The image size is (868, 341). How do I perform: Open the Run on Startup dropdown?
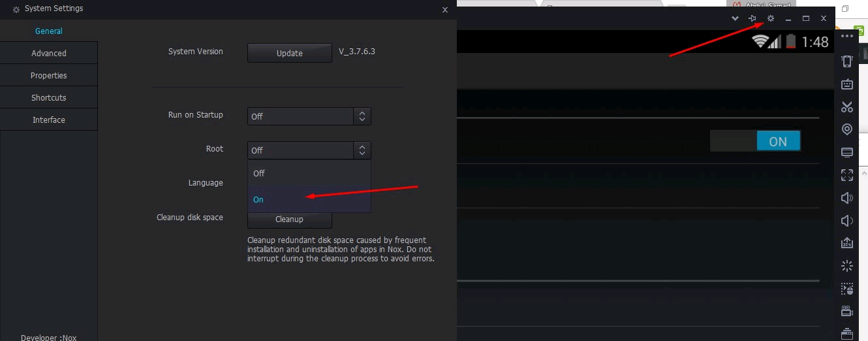pyautogui.click(x=309, y=116)
